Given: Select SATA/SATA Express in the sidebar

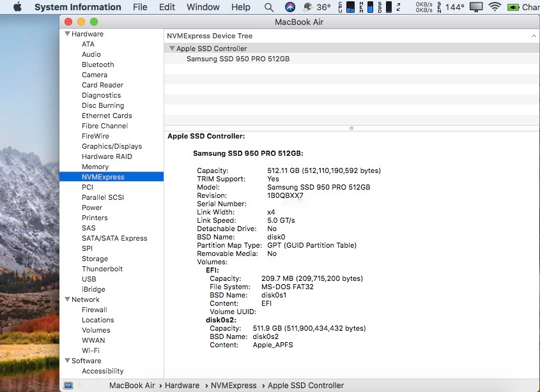Looking at the screenshot, I should (114, 238).
